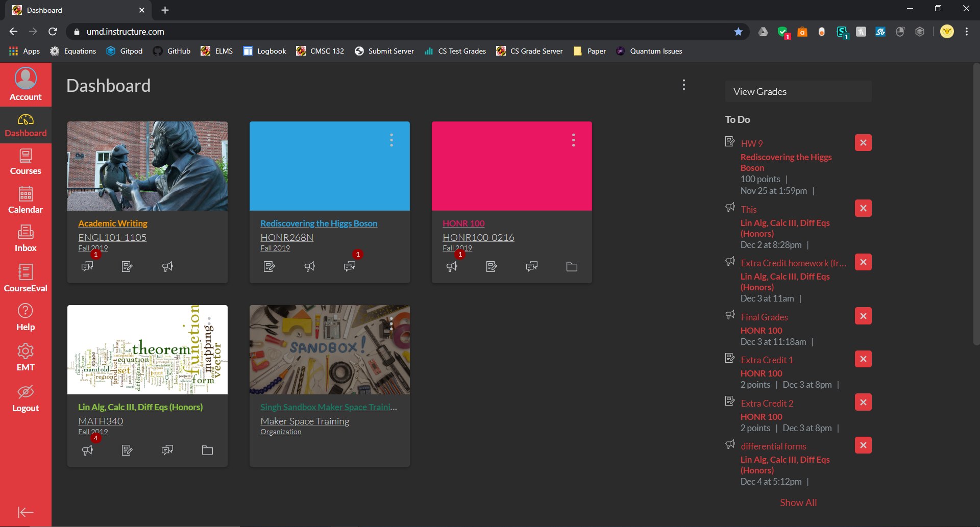
Task: Dismiss the HW 9 to-do item
Action: tap(863, 143)
